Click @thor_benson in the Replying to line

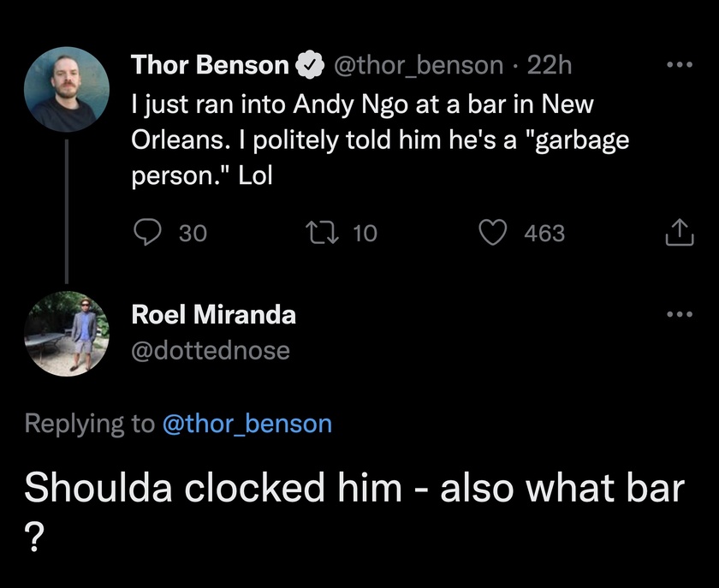(247, 424)
